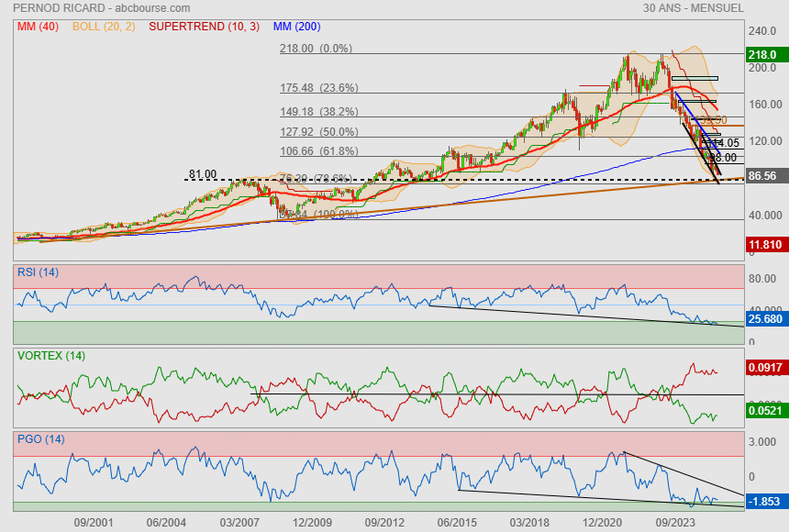Click the 175.48 (23.6%) Fibonacci label
Image resolution: width=789 pixels, height=532 pixels.
(x=319, y=87)
